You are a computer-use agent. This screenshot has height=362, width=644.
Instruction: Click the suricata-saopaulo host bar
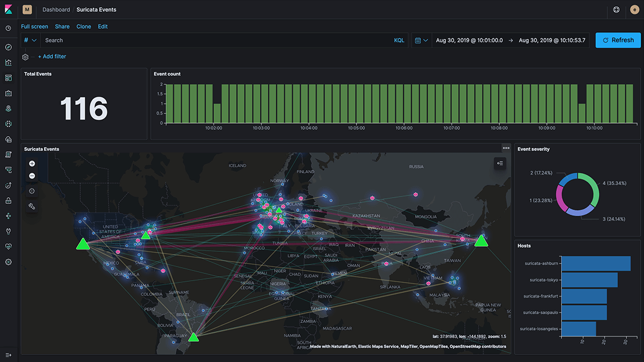(x=584, y=313)
